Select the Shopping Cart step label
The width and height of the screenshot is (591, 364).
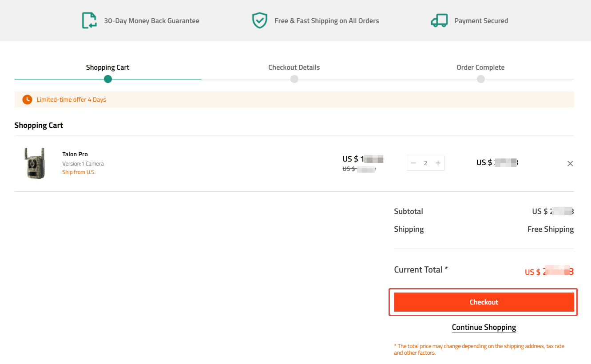107,67
